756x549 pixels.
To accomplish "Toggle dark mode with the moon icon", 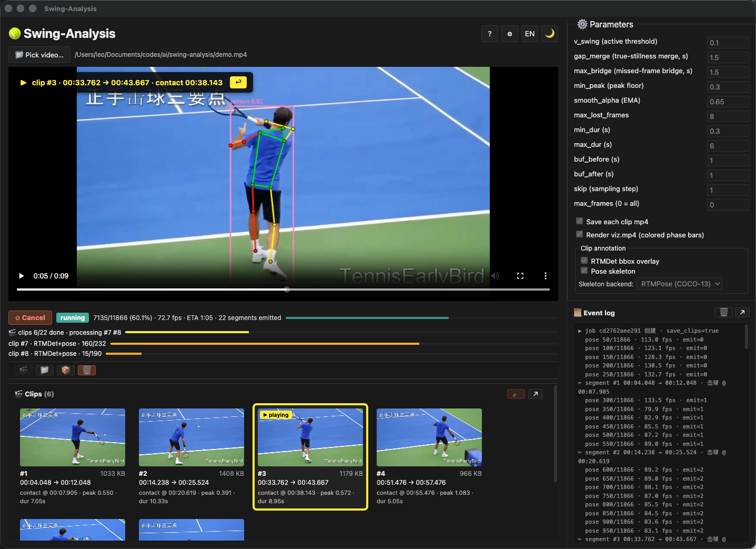I will 550,34.
